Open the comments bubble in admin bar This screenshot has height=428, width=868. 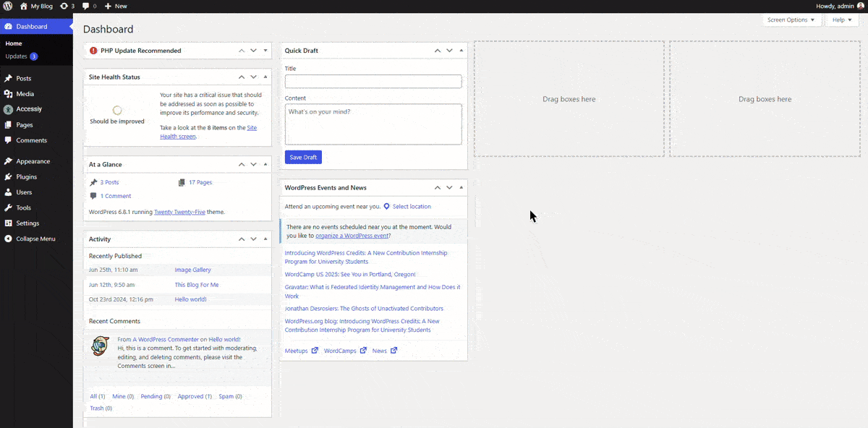(86, 6)
